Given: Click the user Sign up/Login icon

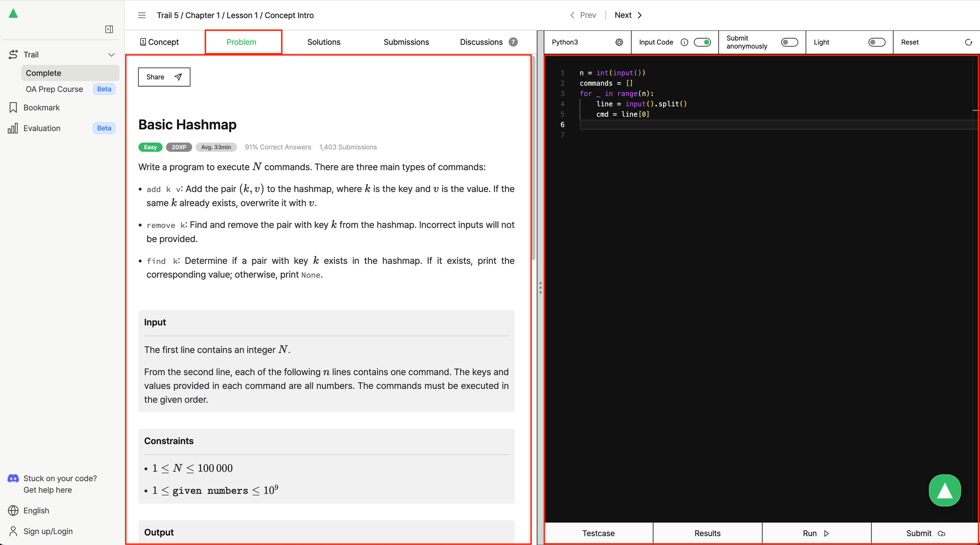Looking at the screenshot, I should coord(13,531).
